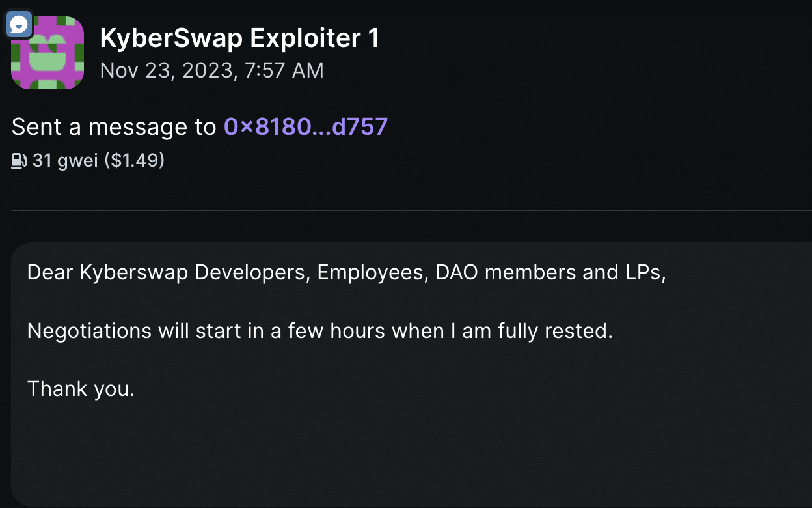
Task: Click the gas pump icon next to 31 gwei
Action: tap(18, 160)
